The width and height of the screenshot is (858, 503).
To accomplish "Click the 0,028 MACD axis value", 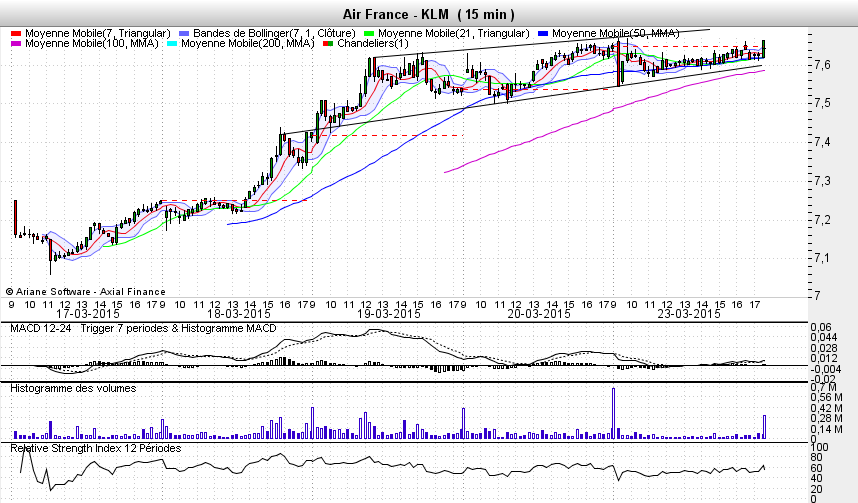I will tap(824, 349).
